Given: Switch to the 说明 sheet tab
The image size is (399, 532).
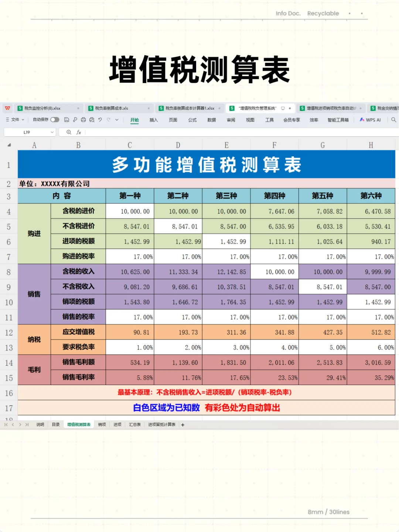Looking at the screenshot, I should pyautogui.click(x=40, y=425).
